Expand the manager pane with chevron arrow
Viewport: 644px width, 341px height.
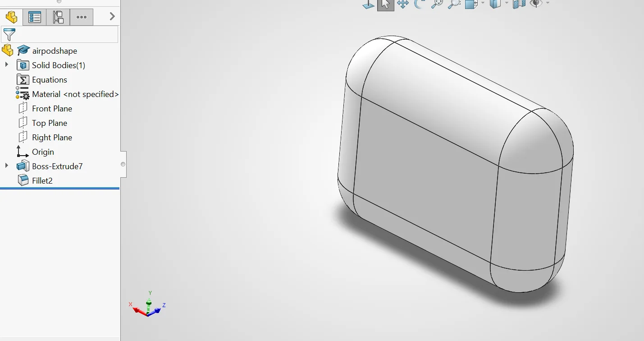coord(112,17)
